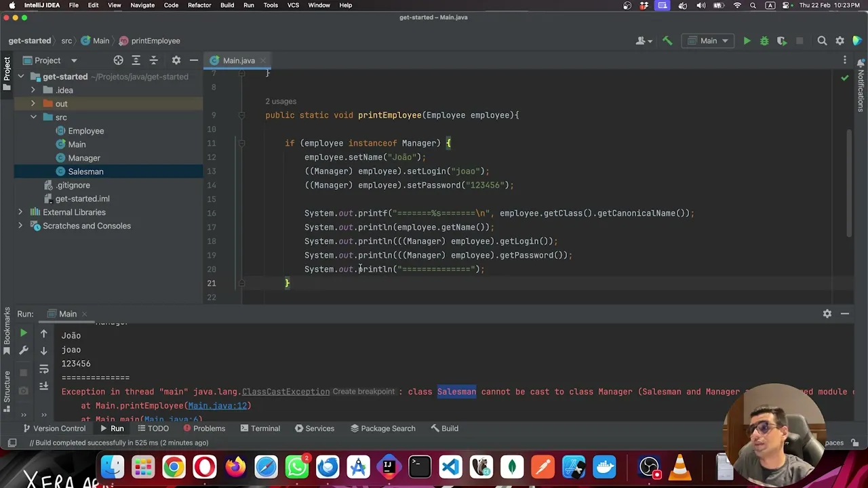Click printEmployee in the breadcrumb
This screenshot has width=868, height=488.
[x=150, y=41]
